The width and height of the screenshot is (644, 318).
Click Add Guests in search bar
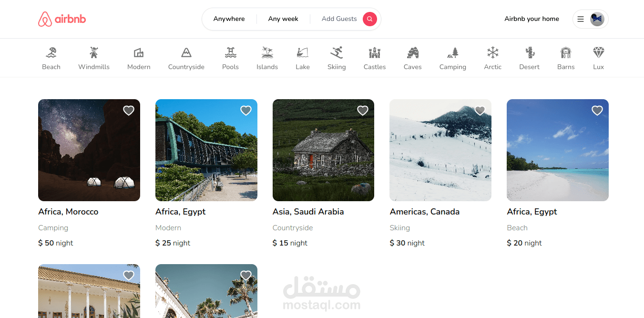click(x=339, y=19)
